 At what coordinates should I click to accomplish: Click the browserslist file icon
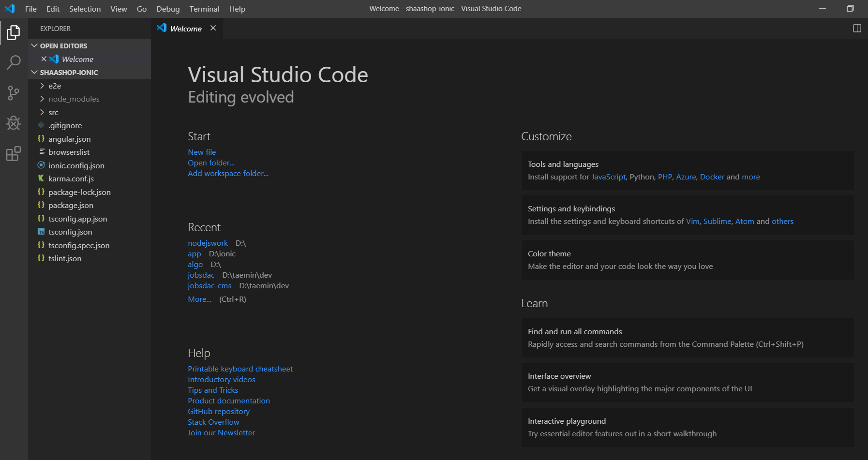coord(42,152)
